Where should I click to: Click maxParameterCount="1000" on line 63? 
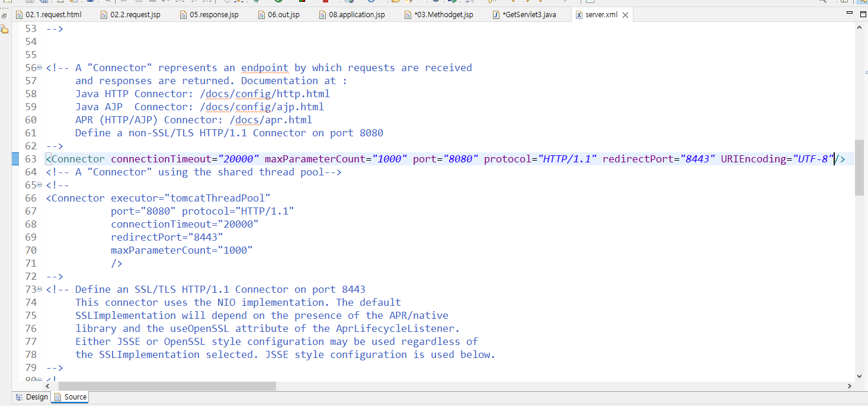point(336,159)
